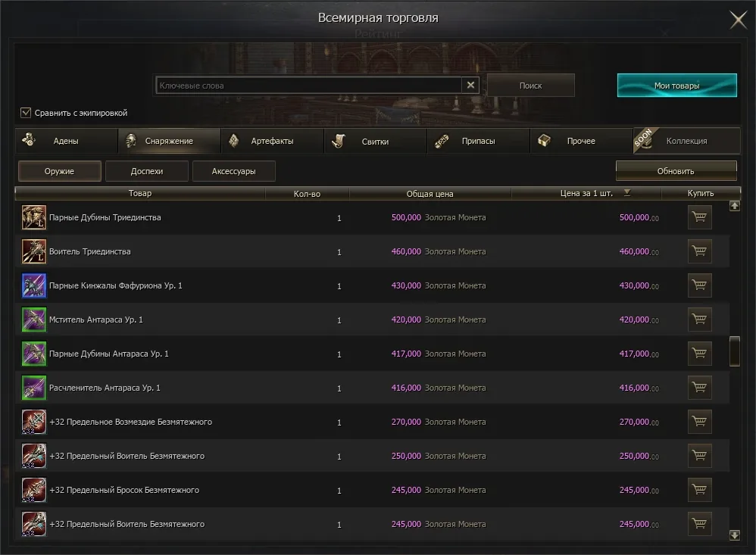
Task: Select Аксессуары subcategory button
Action: coord(234,171)
